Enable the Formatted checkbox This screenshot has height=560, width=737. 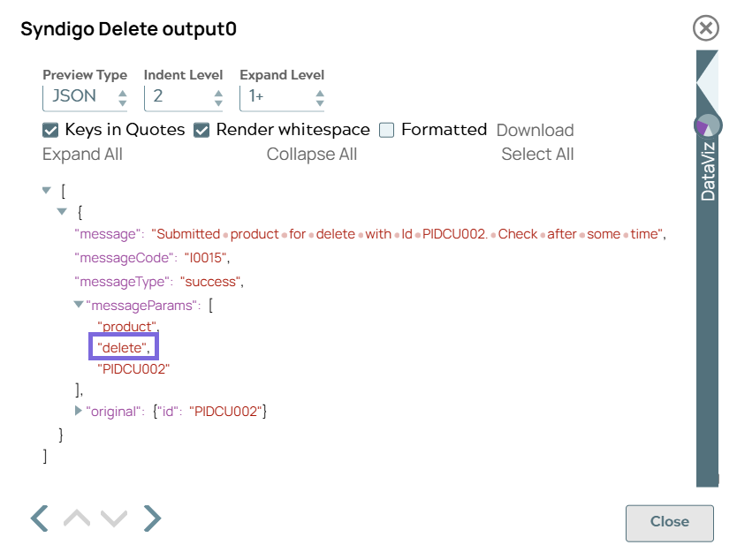(386, 129)
